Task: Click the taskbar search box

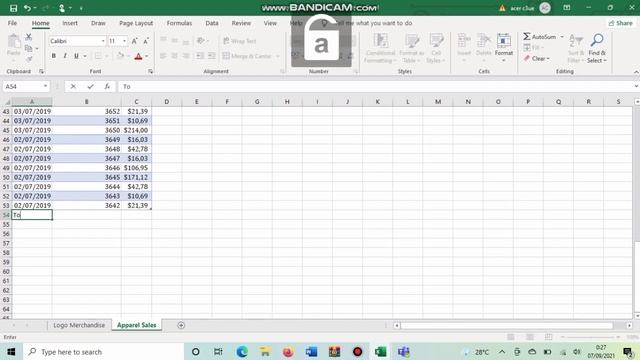Action: pos(103,352)
